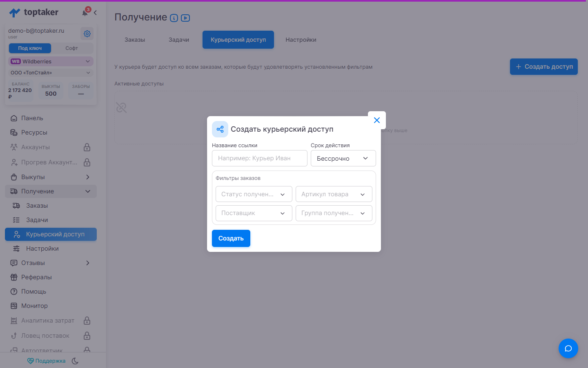Click the Помощь question mark icon

pos(14,292)
